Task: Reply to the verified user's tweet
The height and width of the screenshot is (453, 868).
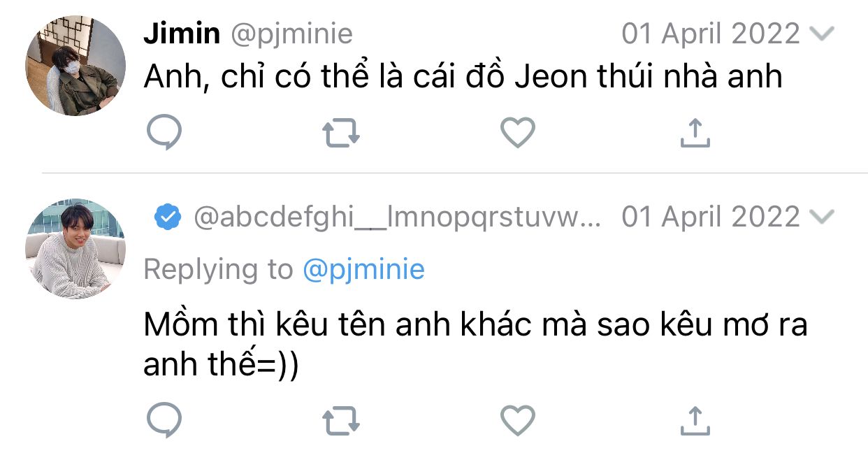Action: (x=164, y=420)
